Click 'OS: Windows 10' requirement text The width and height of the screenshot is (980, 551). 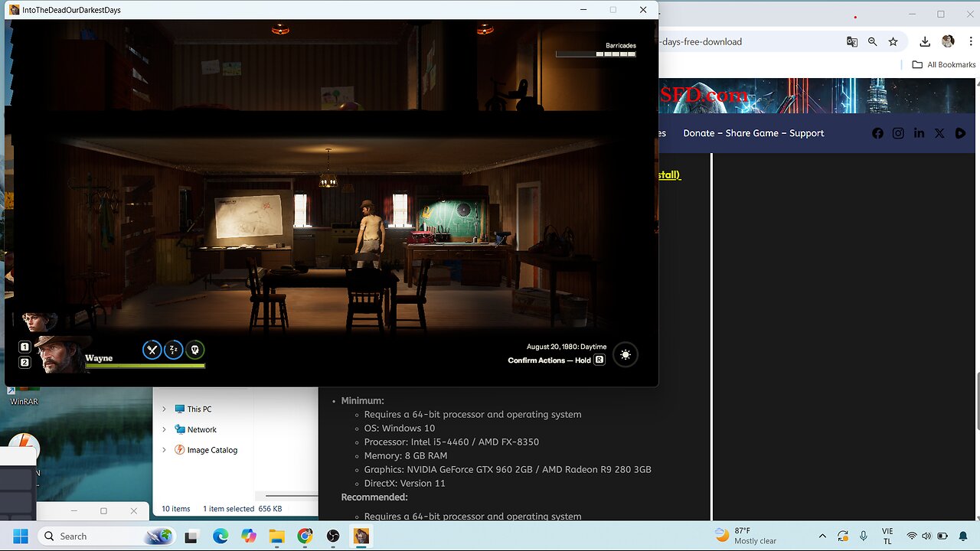400,428
